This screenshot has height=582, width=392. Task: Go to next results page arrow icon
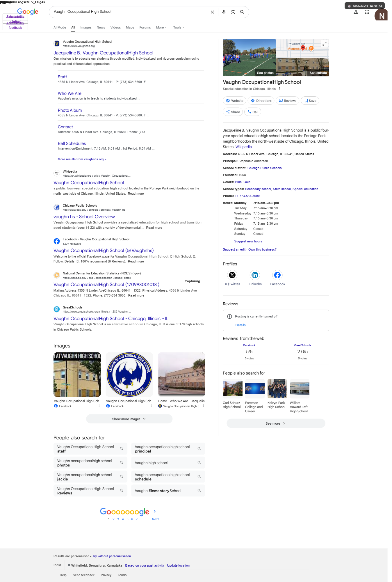(x=155, y=511)
